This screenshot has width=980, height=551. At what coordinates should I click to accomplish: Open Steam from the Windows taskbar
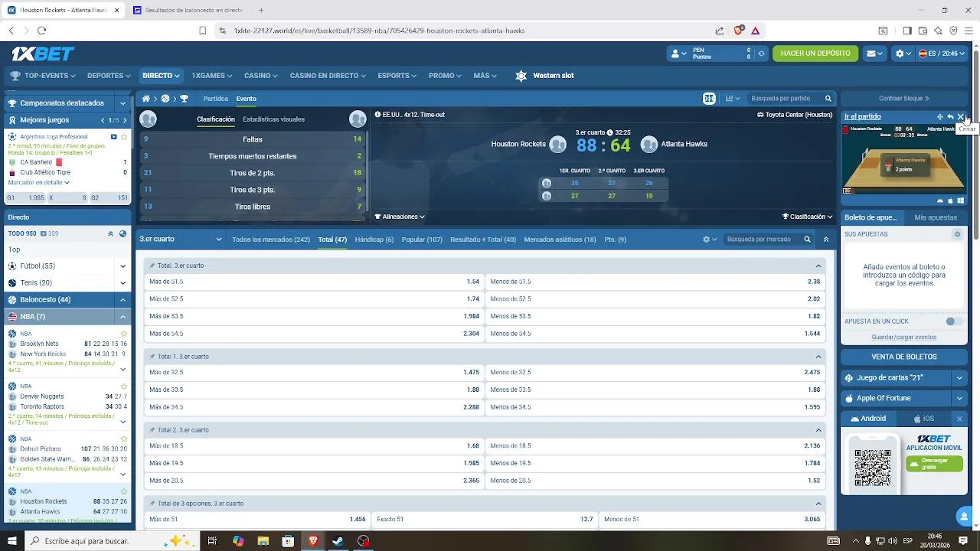click(x=338, y=541)
